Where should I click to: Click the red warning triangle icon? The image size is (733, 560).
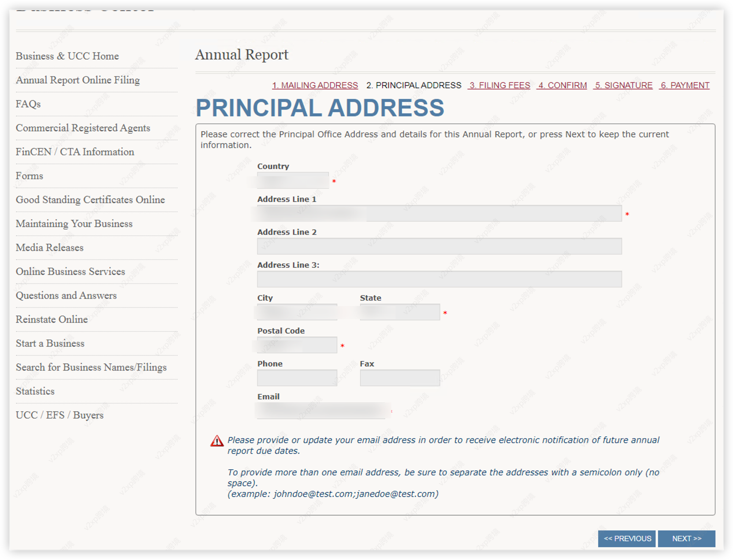click(x=217, y=441)
